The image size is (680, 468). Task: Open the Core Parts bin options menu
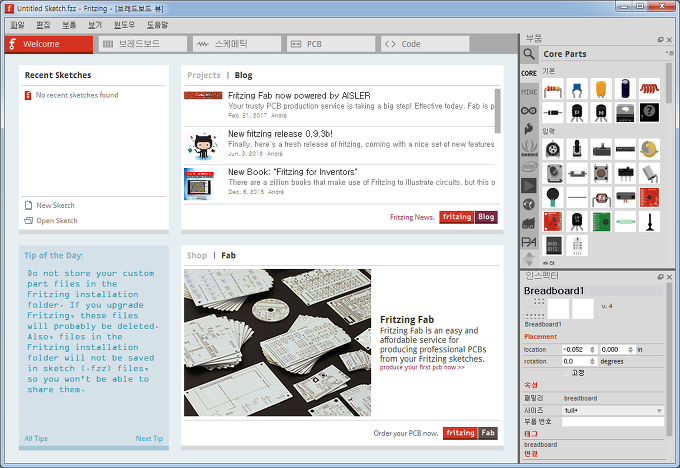pos(670,53)
